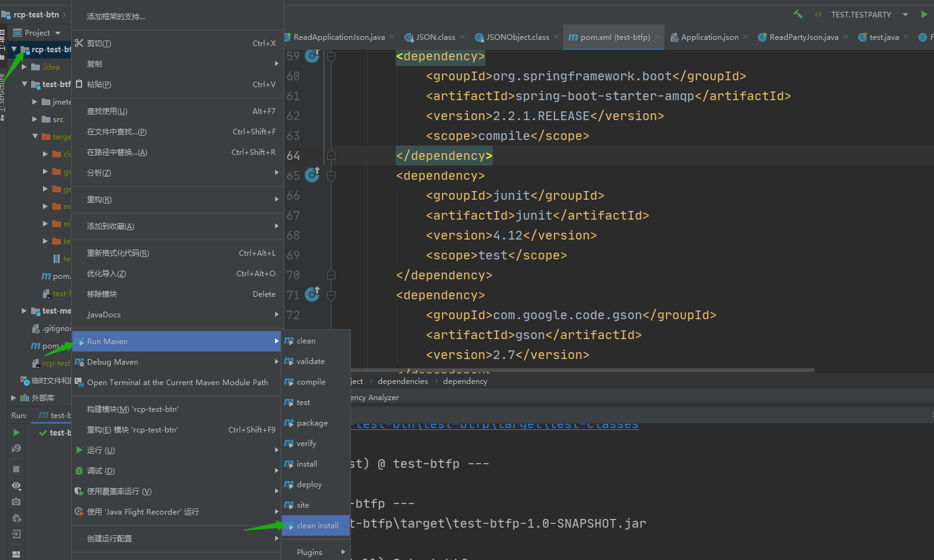Click the camera dump threads icon in Run panel
Viewport: 934px width, 560px height.
(x=16, y=502)
